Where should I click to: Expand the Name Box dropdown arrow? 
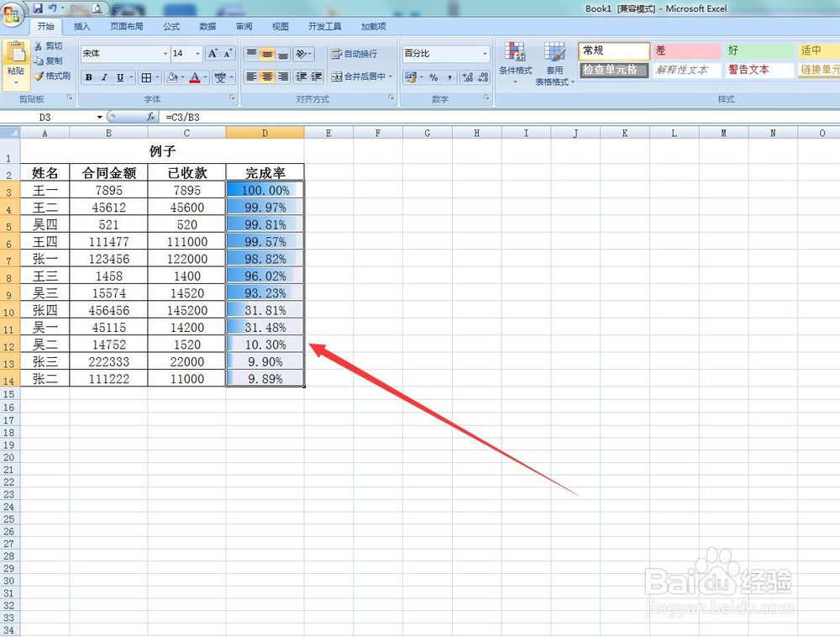point(100,117)
